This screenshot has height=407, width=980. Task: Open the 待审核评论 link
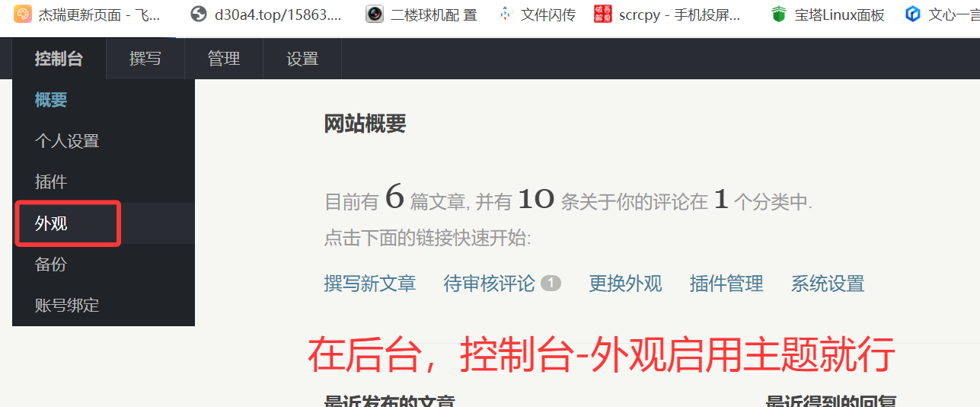[490, 284]
